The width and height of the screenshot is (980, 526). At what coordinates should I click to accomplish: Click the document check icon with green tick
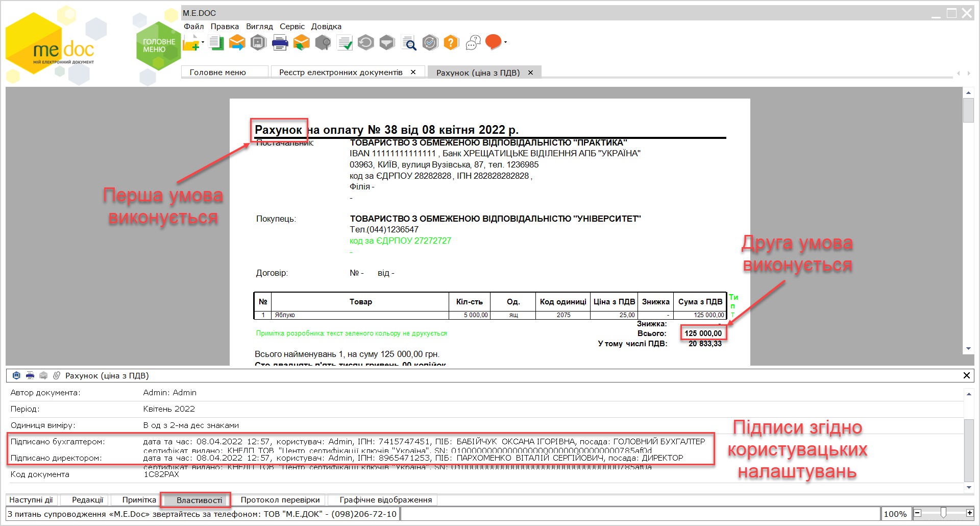coord(345,43)
